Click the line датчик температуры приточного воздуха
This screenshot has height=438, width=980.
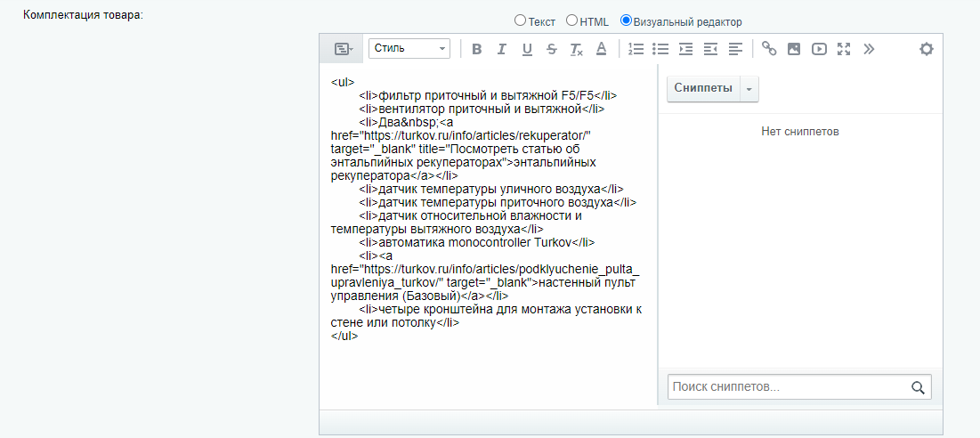498,202
